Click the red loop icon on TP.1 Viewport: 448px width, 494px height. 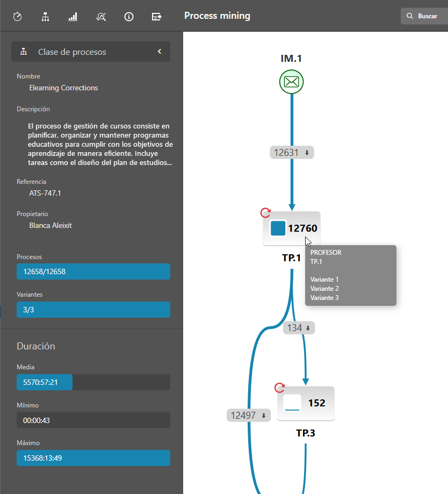pos(265,213)
